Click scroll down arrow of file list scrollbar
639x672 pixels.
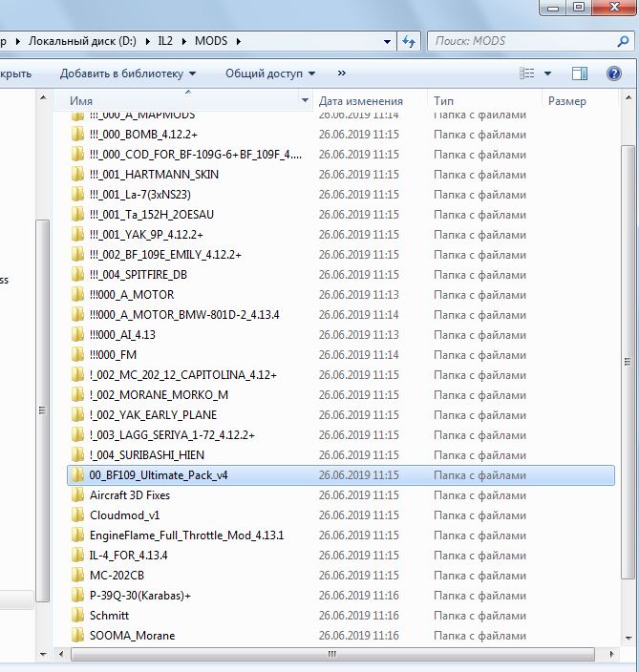point(628,639)
